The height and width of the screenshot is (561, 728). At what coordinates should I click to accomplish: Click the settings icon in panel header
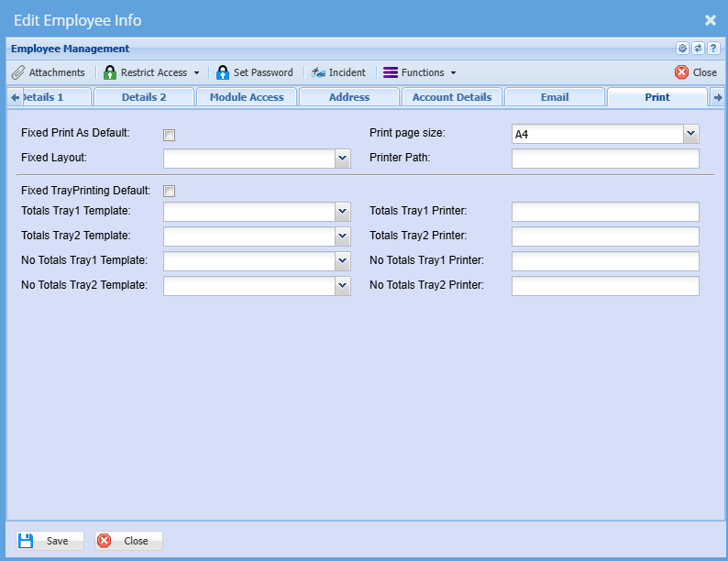click(682, 49)
